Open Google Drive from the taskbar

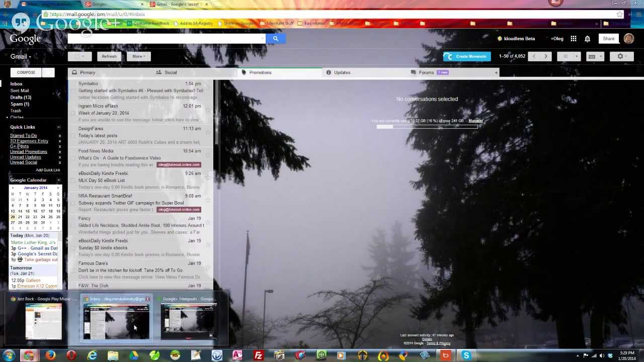[133, 356]
